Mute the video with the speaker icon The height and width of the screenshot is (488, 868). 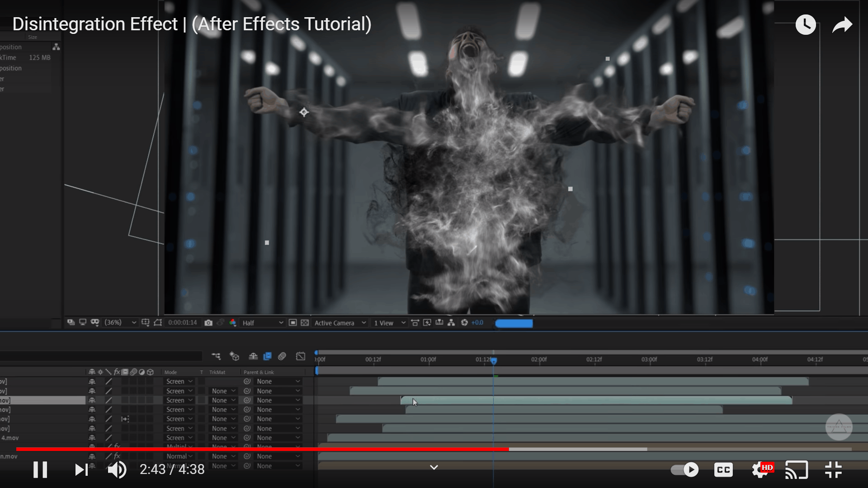coord(117,470)
